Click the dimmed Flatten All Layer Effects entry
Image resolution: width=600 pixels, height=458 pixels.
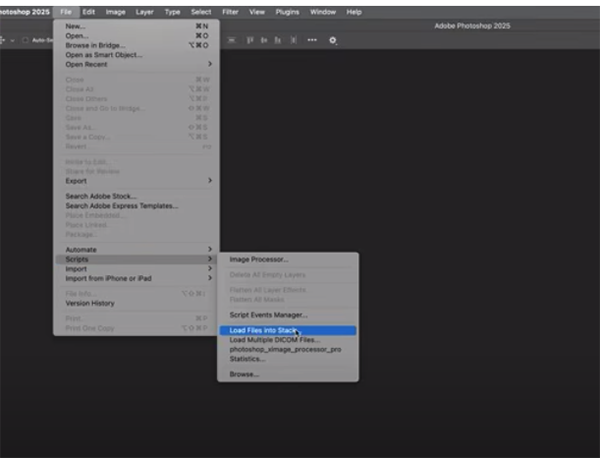(288, 290)
